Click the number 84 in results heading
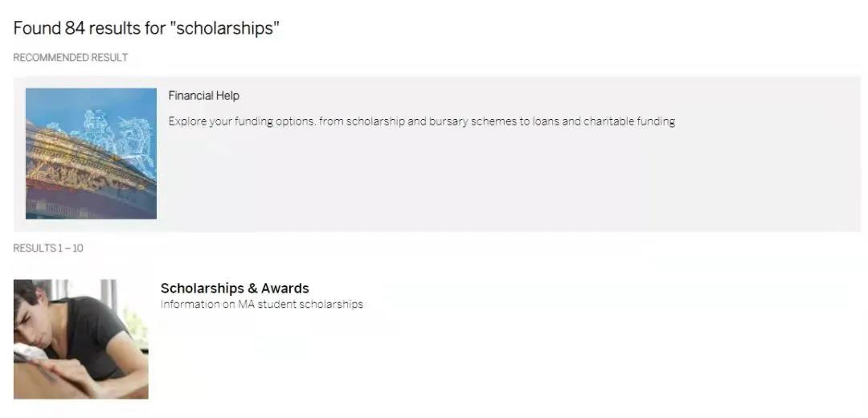868x418 pixels. pos(75,28)
